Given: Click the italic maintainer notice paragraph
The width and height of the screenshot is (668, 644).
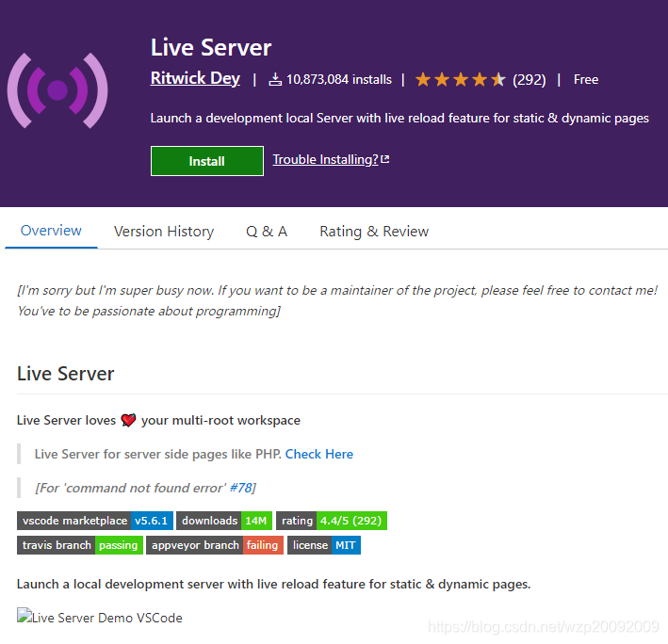Looking at the screenshot, I should (x=337, y=300).
